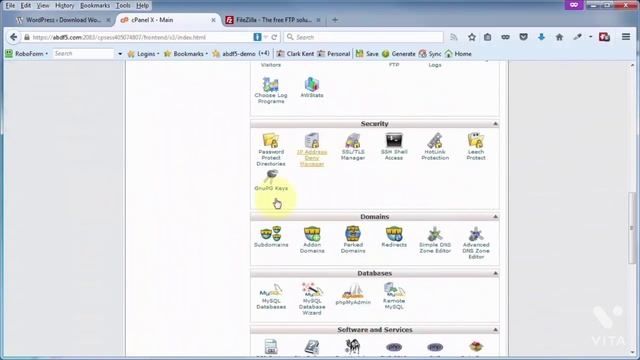This screenshot has width=640, height=360.
Task: Click the page vertical scrollbar thumb
Action: coord(632,228)
